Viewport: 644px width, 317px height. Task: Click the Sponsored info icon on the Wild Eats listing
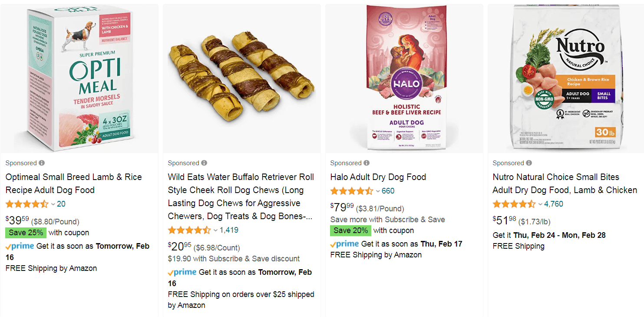(204, 163)
